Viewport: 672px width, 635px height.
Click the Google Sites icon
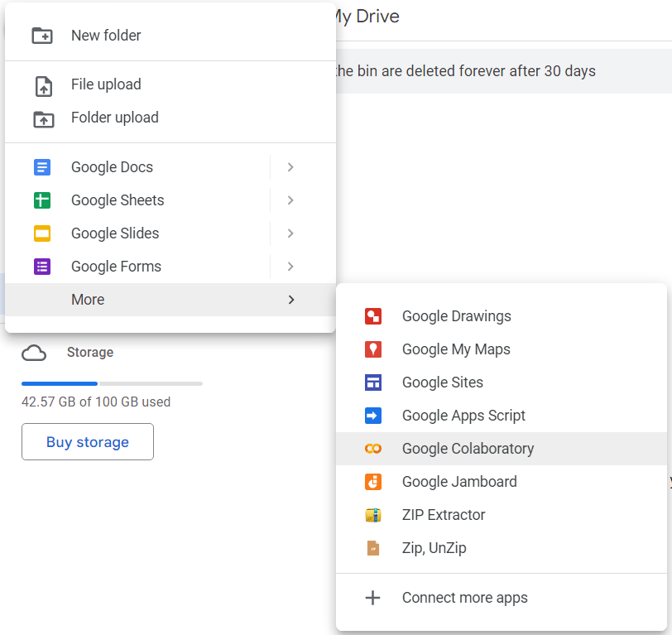click(373, 382)
